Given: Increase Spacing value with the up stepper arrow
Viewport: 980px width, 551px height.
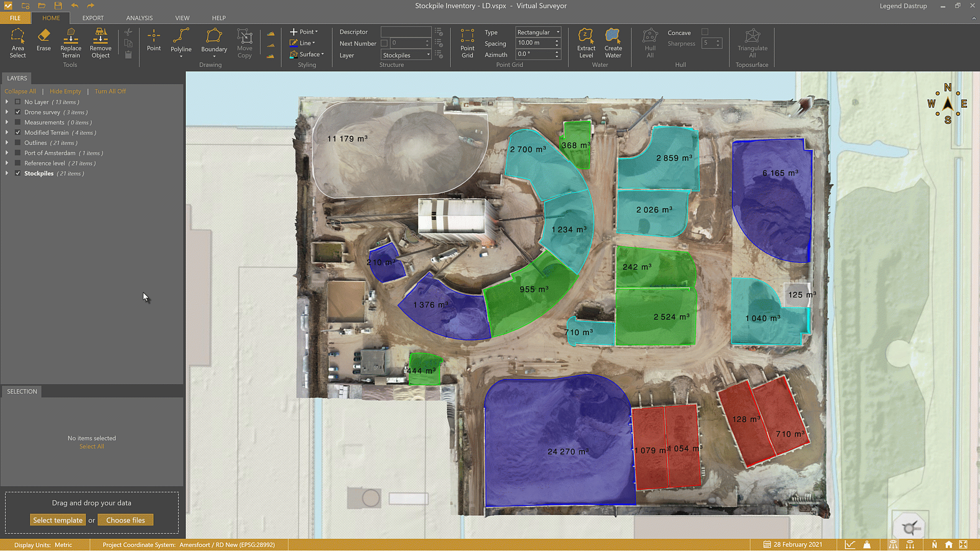Looking at the screenshot, I should [x=557, y=40].
